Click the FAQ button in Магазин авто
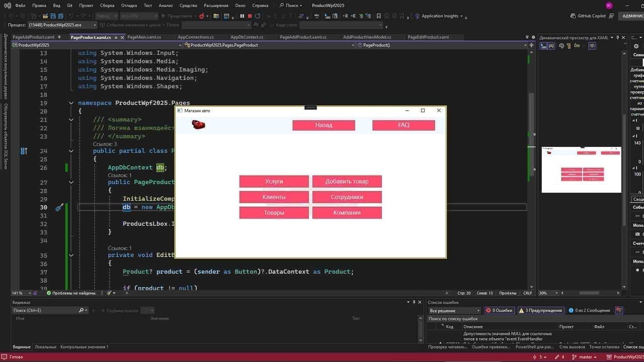 pyautogui.click(x=404, y=125)
